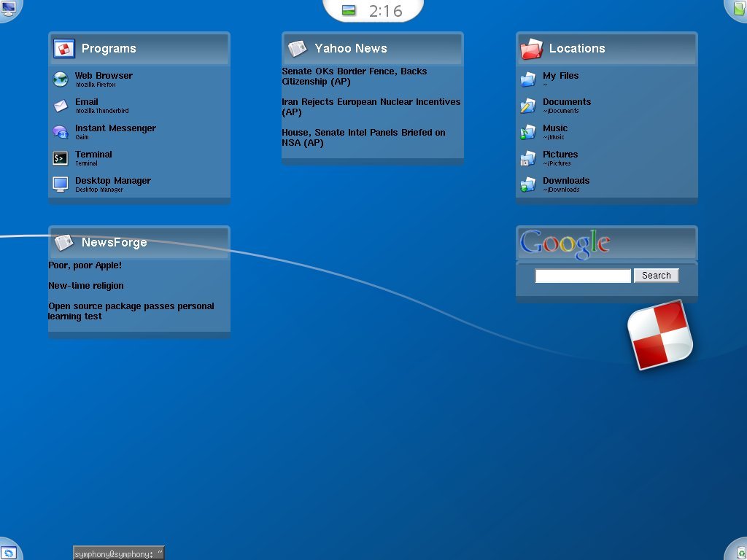The height and width of the screenshot is (560, 747).
Task: Click the bottom-left corner refresh icon
Action: tap(8, 553)
